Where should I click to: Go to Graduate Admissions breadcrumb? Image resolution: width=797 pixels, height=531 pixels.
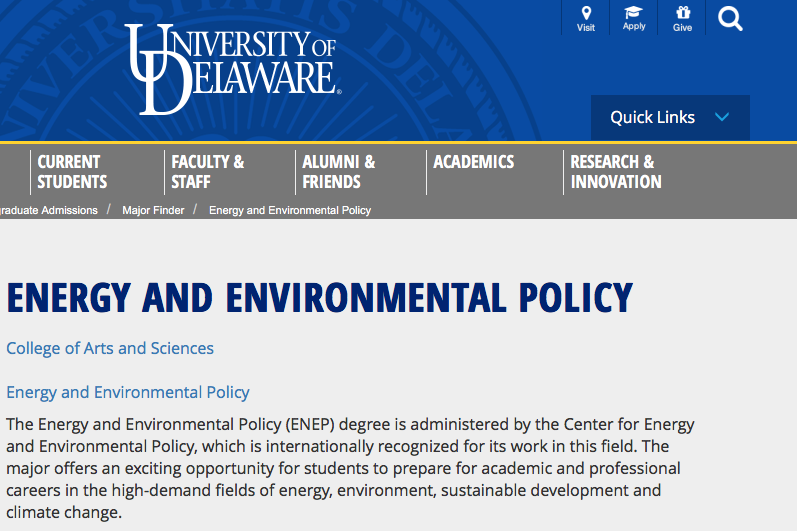49,210
